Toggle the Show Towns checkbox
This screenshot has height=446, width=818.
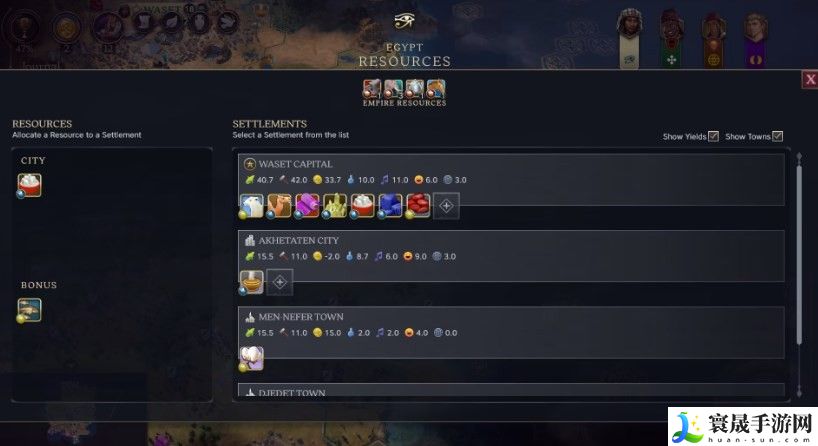(777, 136)
